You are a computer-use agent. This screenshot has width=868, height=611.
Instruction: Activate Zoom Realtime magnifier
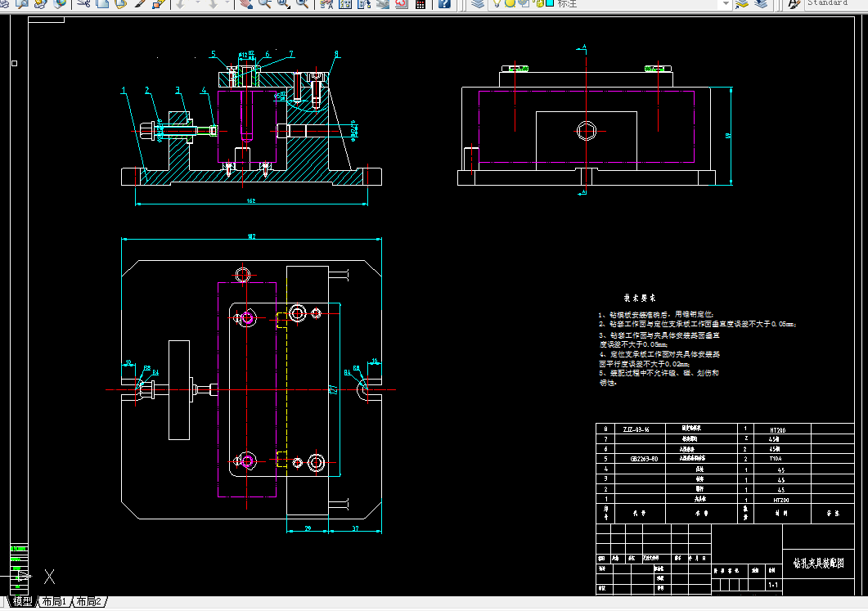tap(265, 3)
